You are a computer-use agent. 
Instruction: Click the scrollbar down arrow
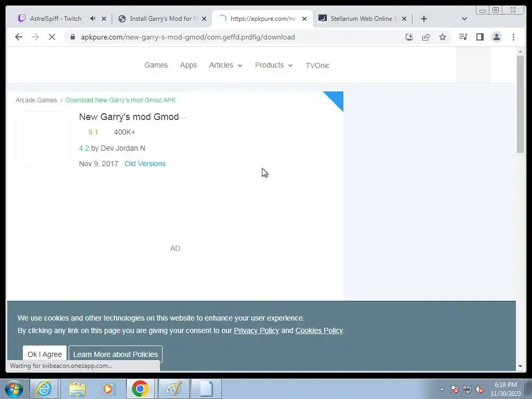point(520,366)
